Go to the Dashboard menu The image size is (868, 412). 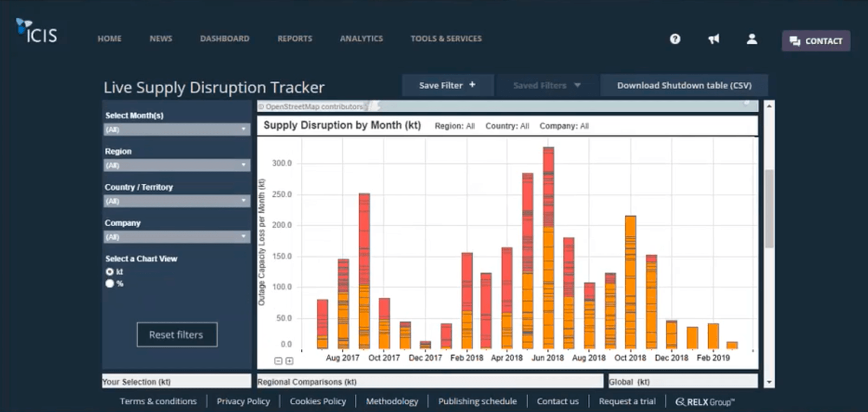[x=225, y=39]
